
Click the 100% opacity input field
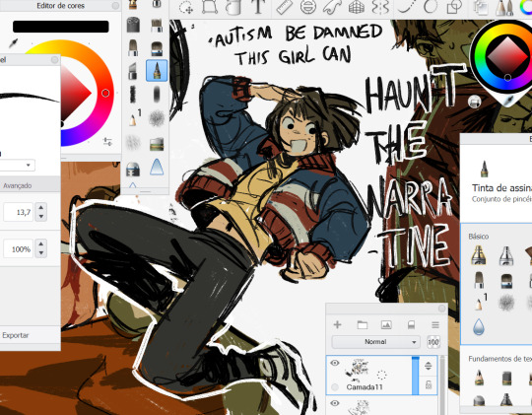tap(19, 248)
